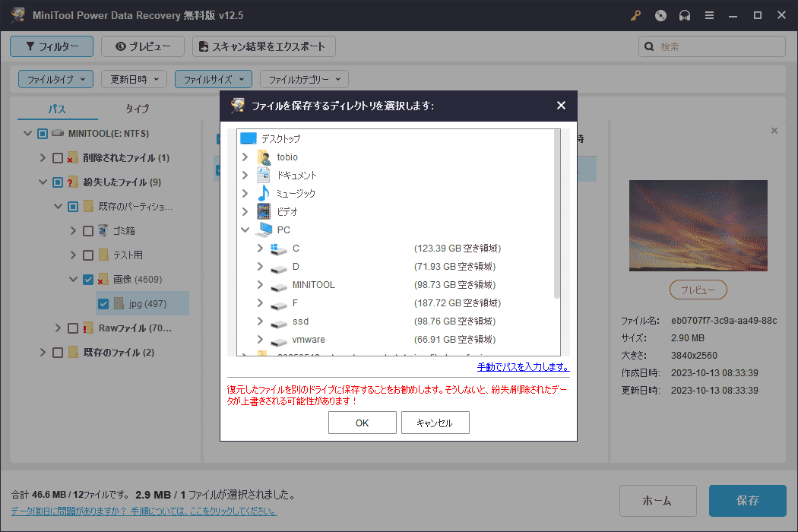Click the 削除されたファイル folder icon
This screenshot has width=798, height=532.
[73, 158]
